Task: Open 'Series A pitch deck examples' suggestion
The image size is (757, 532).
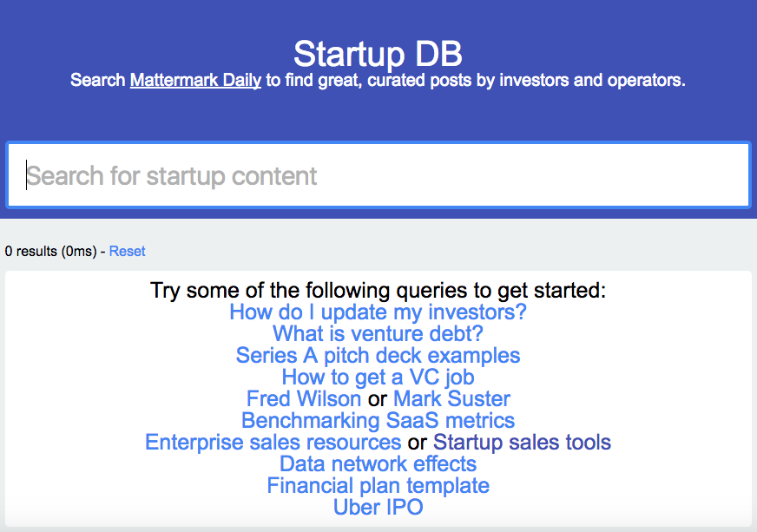Action: pyautogui.click(x=378, y=356)
